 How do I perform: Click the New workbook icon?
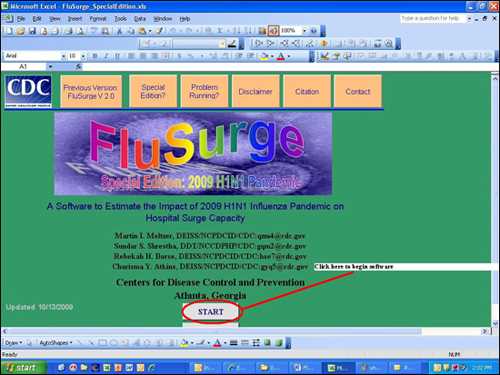click(9, 31)
